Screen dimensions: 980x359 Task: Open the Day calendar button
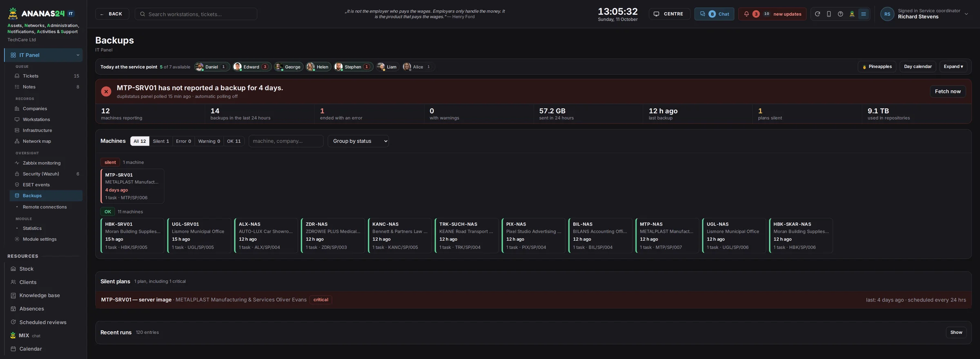click(918, 66)
